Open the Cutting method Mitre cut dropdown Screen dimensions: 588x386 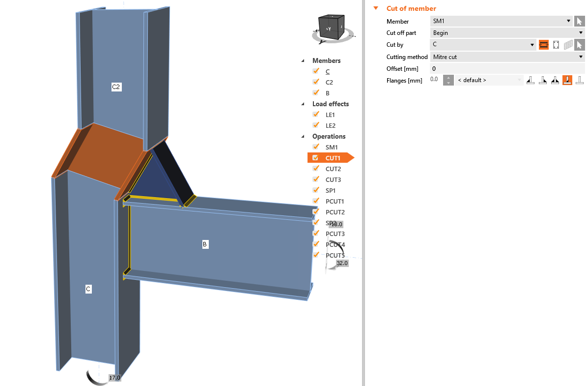(507, 57)
